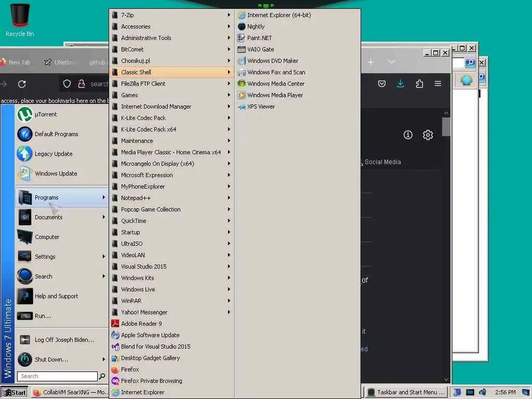This screenshot has height=399, width=532.
Task: Open Visual Studio 2015 folder
Action: (171, 267)
